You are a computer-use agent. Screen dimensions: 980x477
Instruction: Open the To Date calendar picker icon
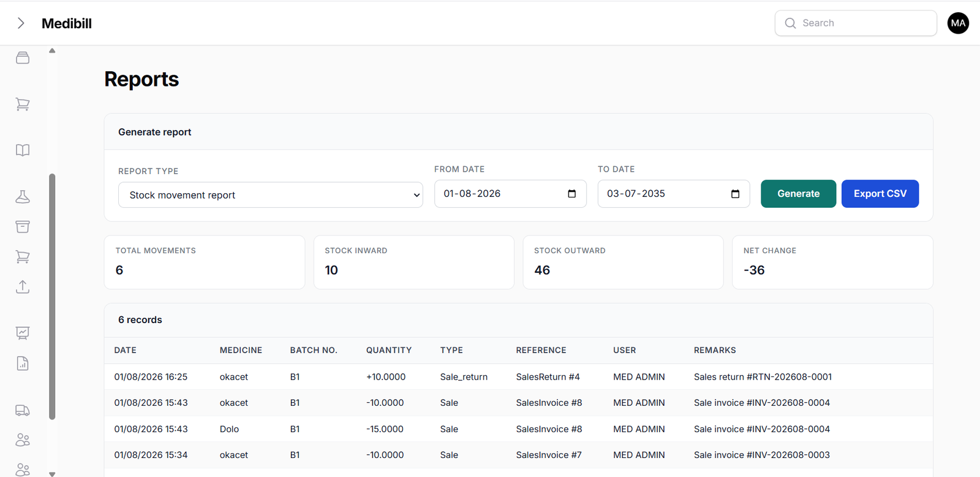[x=735, y=194]
